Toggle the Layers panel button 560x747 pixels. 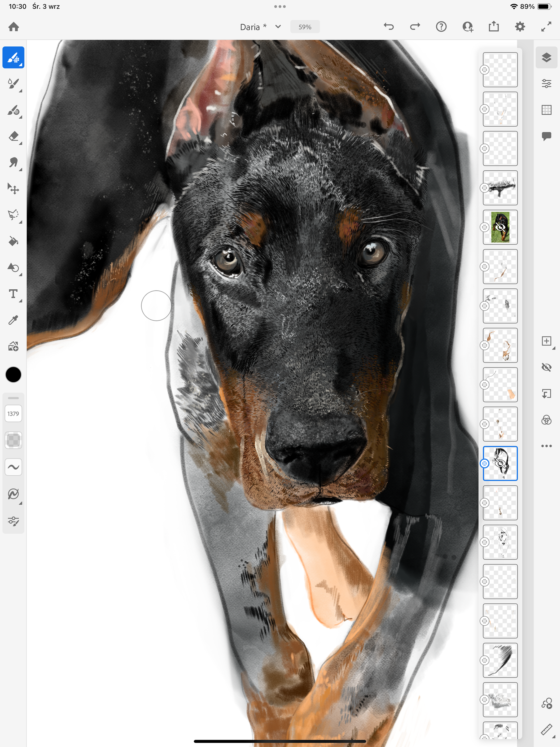pos(546,57)
